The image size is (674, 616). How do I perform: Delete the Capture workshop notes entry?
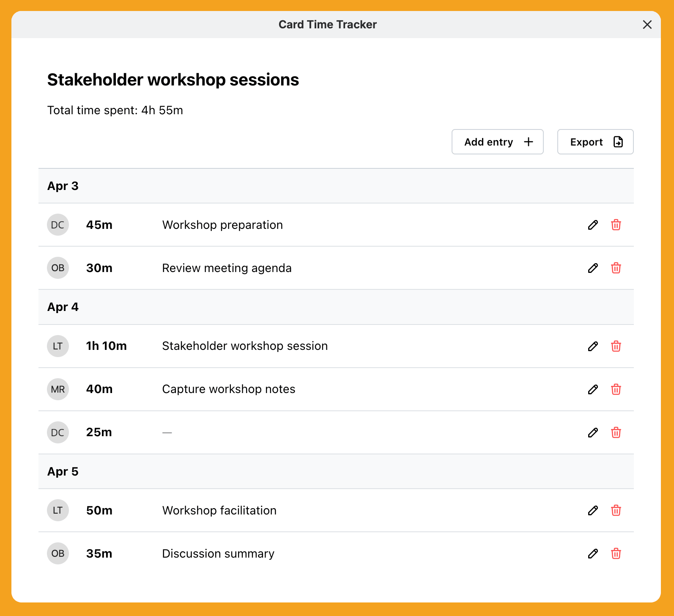point(616,390)
